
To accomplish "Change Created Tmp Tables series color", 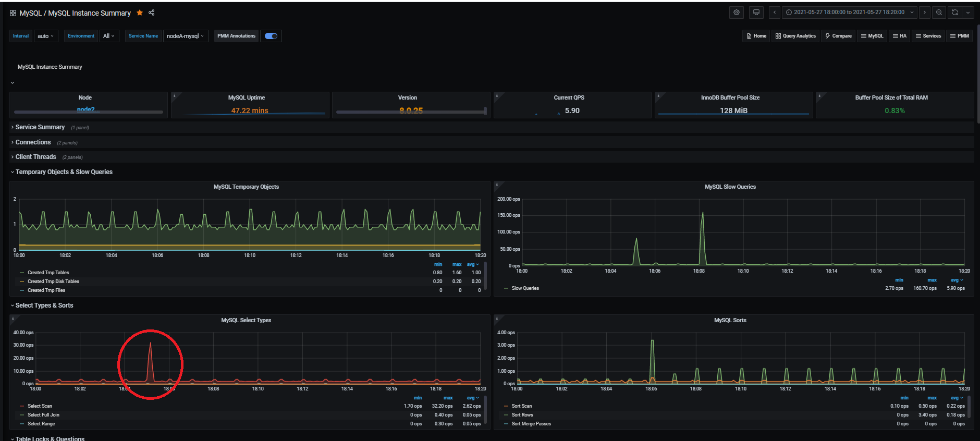I will click(x=22, y=273).
